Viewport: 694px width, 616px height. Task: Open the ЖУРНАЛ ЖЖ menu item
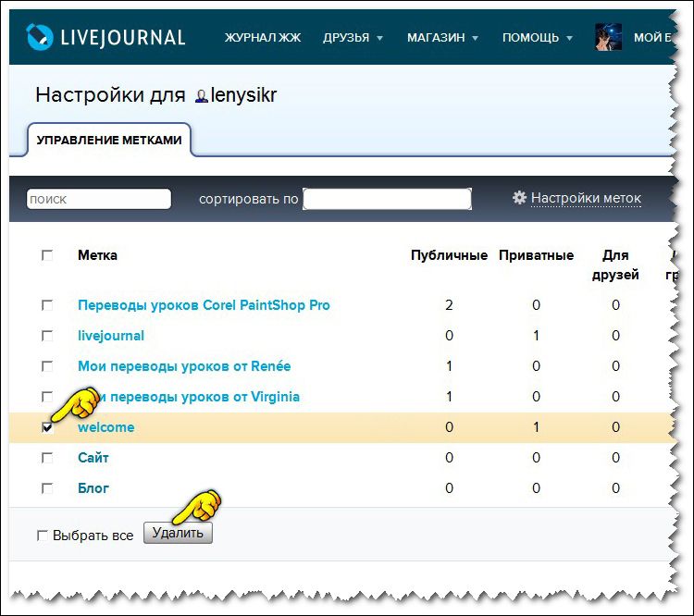(263, 38)
